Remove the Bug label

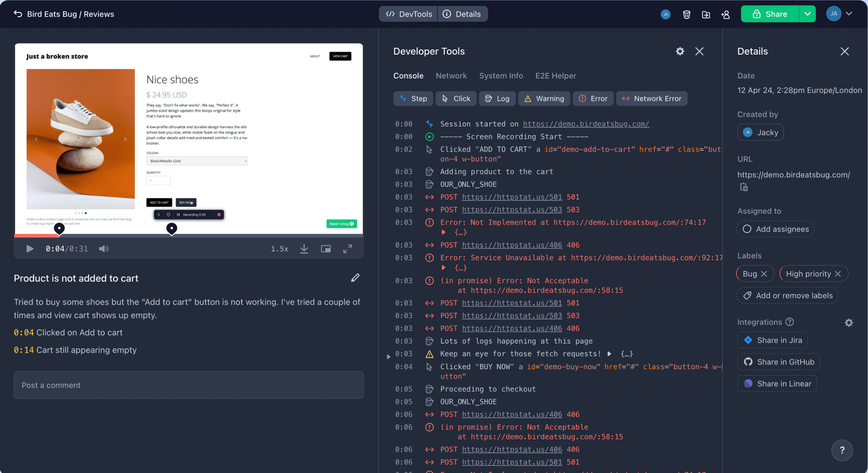point(764,274)
